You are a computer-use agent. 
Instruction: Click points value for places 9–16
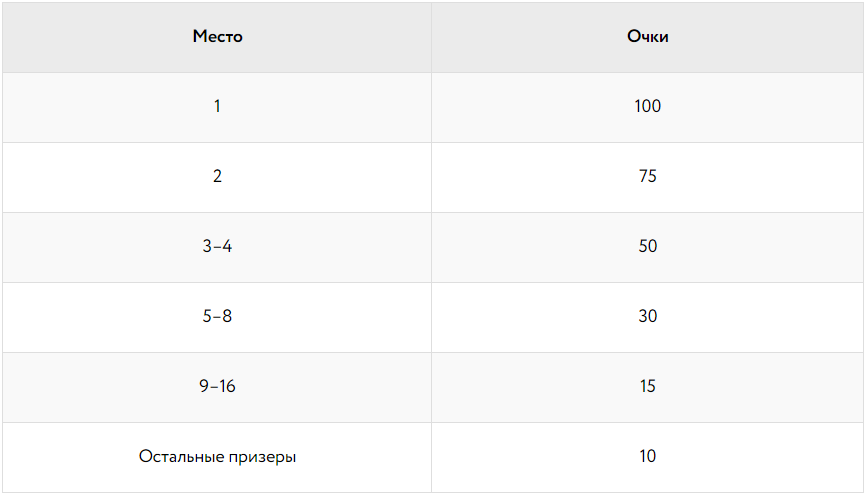tap(647, 386)
